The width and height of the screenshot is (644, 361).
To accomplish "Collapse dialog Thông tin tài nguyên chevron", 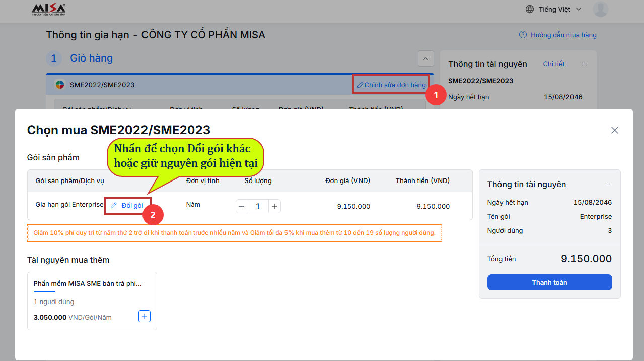I will 608,185.
